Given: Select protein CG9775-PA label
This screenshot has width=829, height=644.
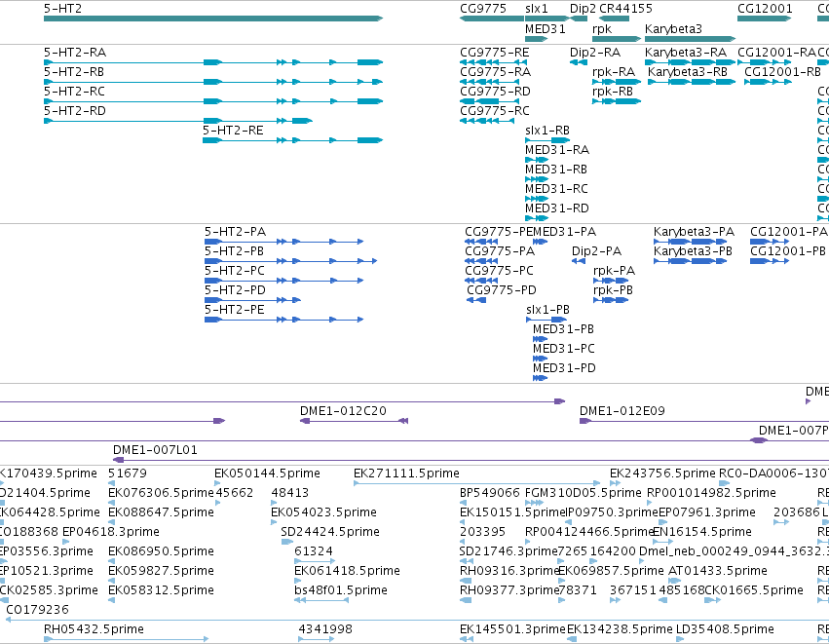Looking at the screenshot, I should pyautogui.click(x=500, y=251).
